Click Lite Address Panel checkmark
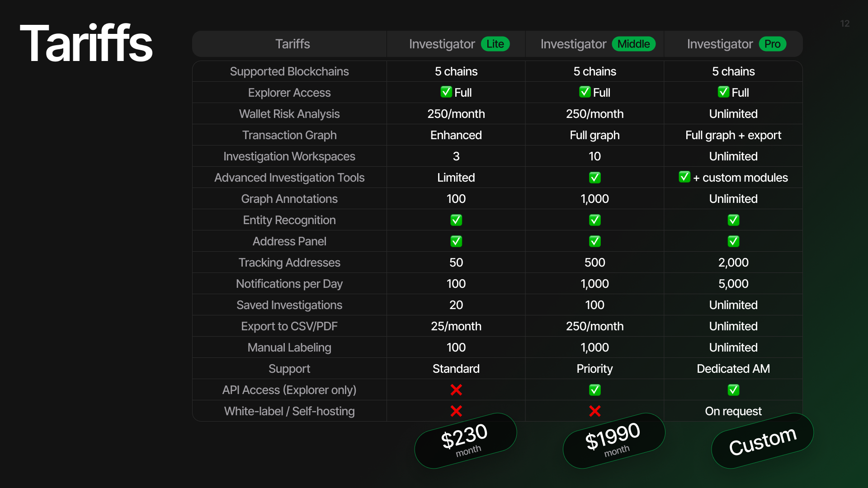868x488 pixels. tap(456, 241)
